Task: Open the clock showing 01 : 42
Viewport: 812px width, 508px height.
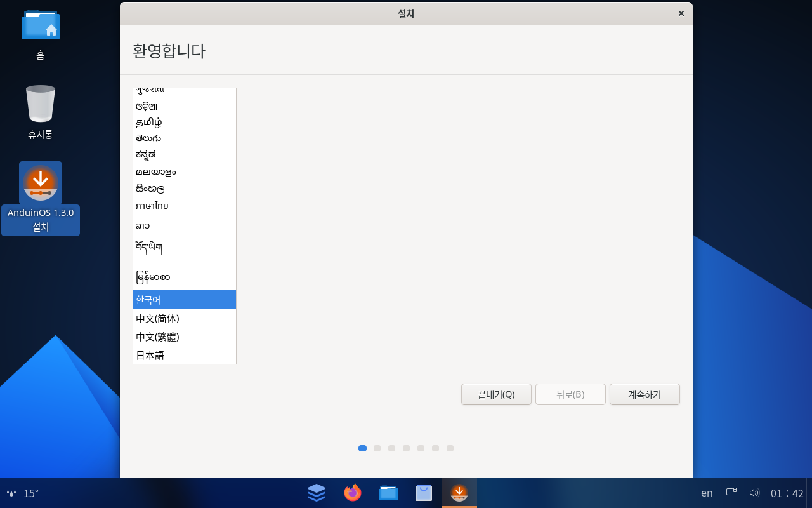Action: 787,493
